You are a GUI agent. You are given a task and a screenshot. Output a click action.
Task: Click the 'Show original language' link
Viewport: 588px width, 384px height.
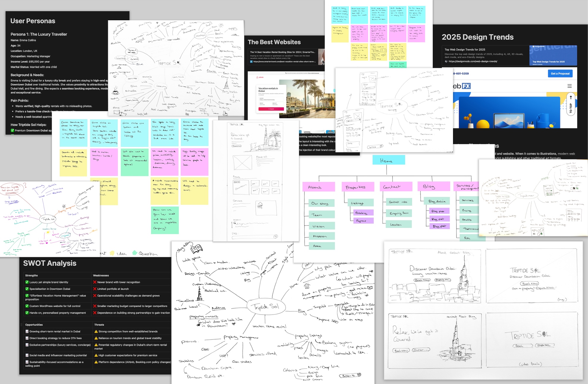[x=313, y=73]
